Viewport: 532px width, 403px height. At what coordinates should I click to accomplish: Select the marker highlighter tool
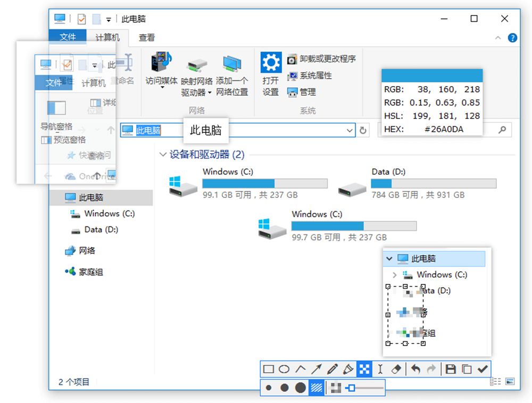pyautogui.click(x=349, y=368)
